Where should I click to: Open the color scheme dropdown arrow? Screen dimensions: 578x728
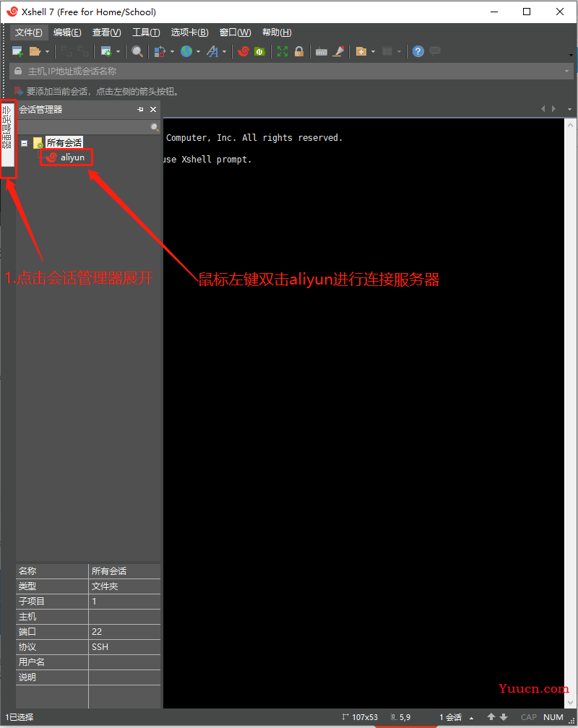pyautogui.click(x=173, y=51)
